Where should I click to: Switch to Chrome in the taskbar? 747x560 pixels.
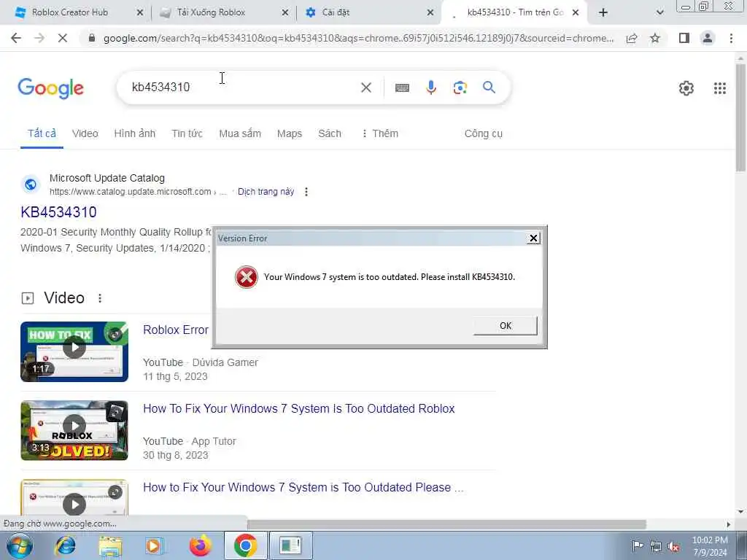[x=245, y=545]
